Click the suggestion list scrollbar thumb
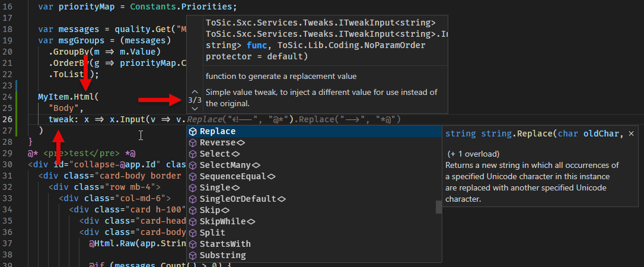The image size is (644, 267). pyautogui.click(x=439, y=207)
